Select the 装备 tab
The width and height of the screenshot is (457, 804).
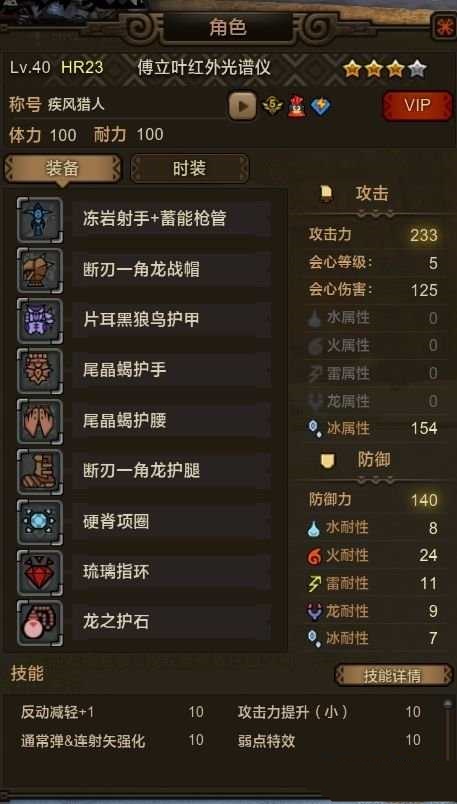pos(62,169)
